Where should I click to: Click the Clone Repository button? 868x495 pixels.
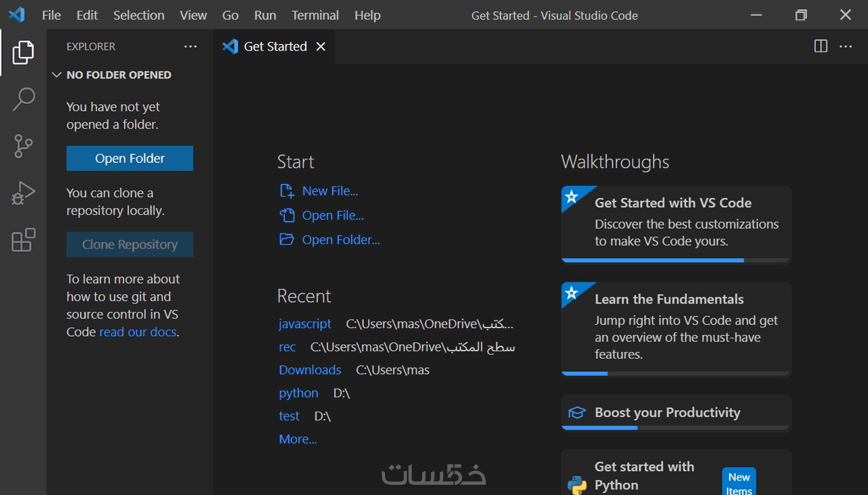click(x=130, y=244)
